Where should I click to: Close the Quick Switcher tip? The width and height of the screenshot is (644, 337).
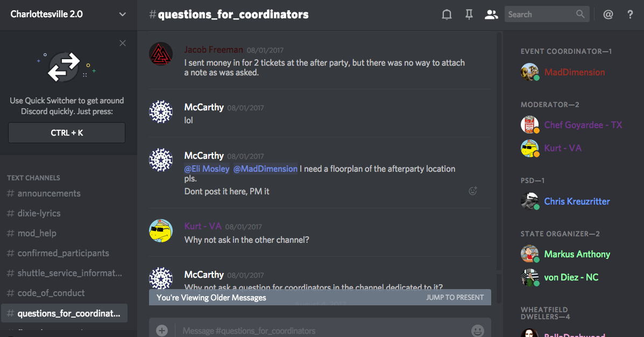coord(123,43)
